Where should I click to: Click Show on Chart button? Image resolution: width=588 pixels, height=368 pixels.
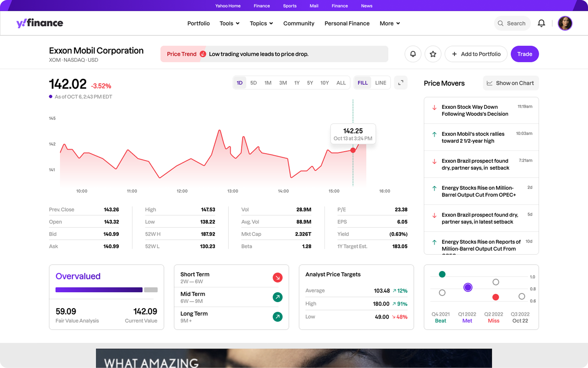(511, 83)
